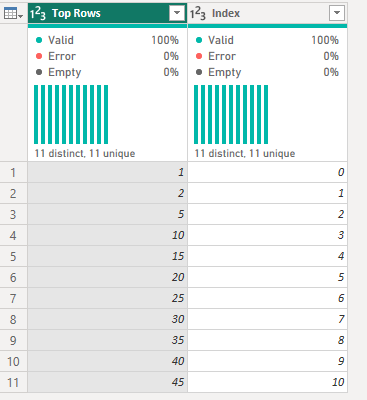Viewport: 367px width, 400px height.
Task: Click the Index column data type icon
Action: coord(198,14)
